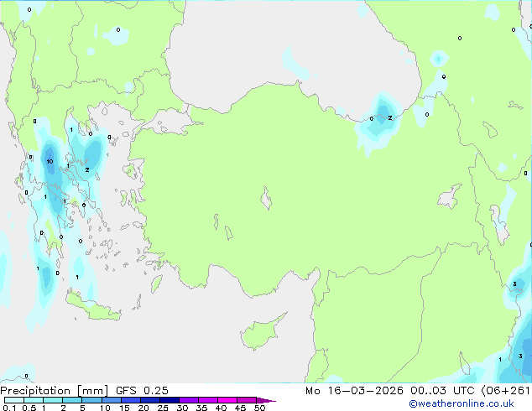Viewport: 532px width, 411px height.
Task: Click the 1–2 mm legend swatch
Action: [x=53, y=400]
